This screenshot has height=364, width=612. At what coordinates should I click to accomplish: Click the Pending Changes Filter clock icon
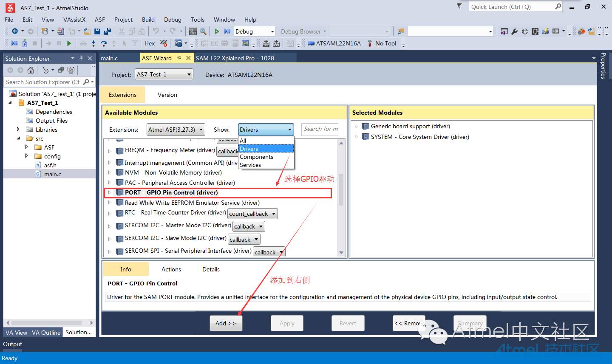[45, 70]
